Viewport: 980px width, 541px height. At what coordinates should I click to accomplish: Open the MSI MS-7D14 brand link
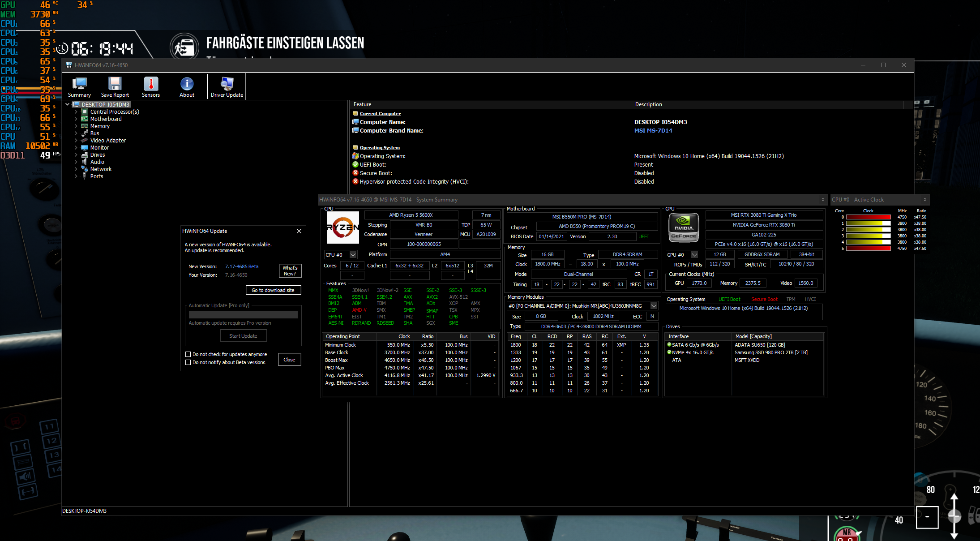[x=653, y=131]
